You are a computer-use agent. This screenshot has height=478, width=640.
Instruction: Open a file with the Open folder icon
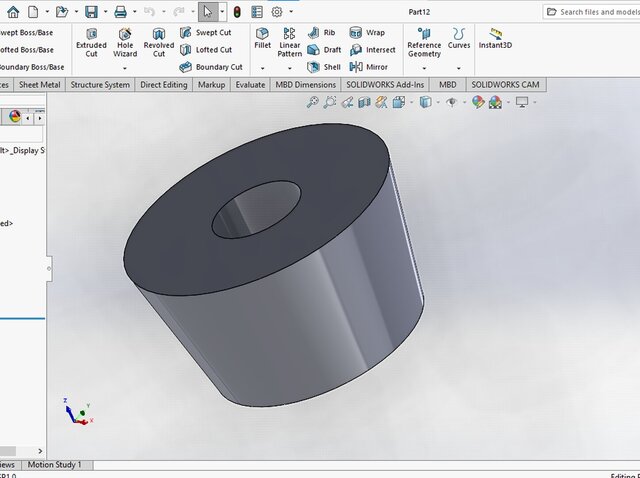[x=62, y=12]
